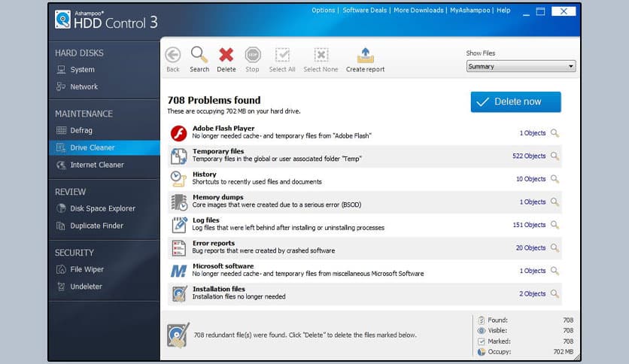Open Disk Space Explorer
The height and width of the screenshot is (364, 629).
102,208
